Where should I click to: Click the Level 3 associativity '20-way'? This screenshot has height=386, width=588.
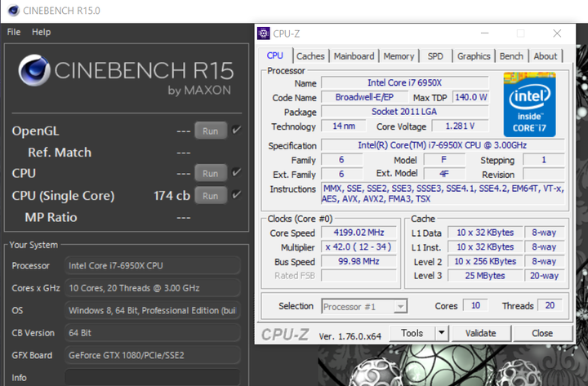pos(544,276)
